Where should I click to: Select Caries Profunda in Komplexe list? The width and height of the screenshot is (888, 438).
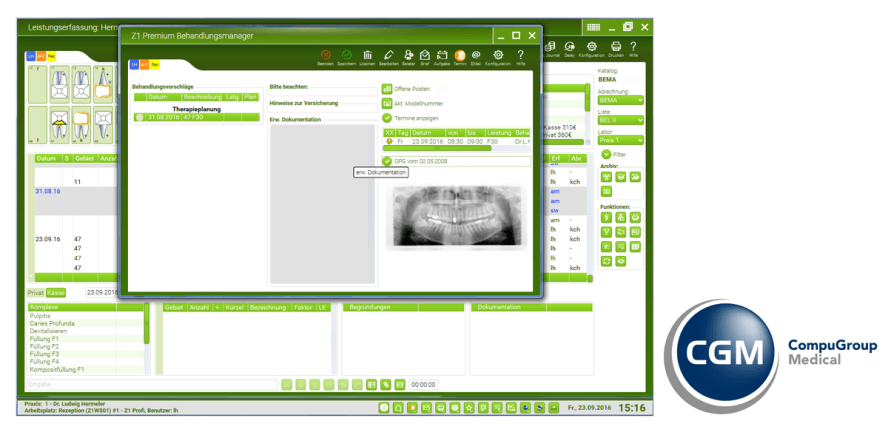50,324
